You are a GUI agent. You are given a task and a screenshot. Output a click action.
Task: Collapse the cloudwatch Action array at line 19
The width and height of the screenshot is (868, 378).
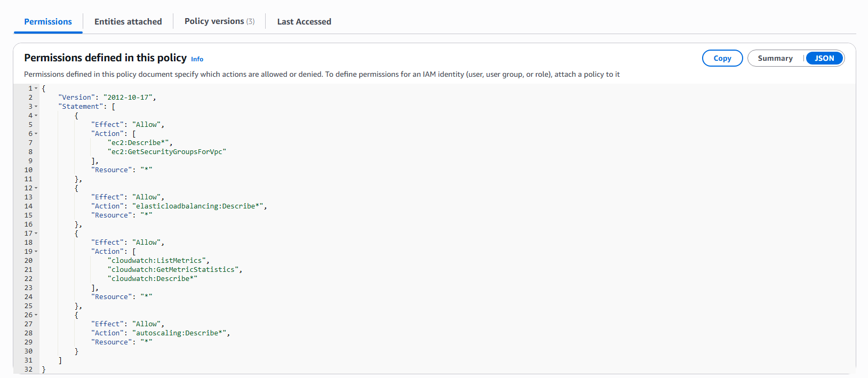coord(36,251)
